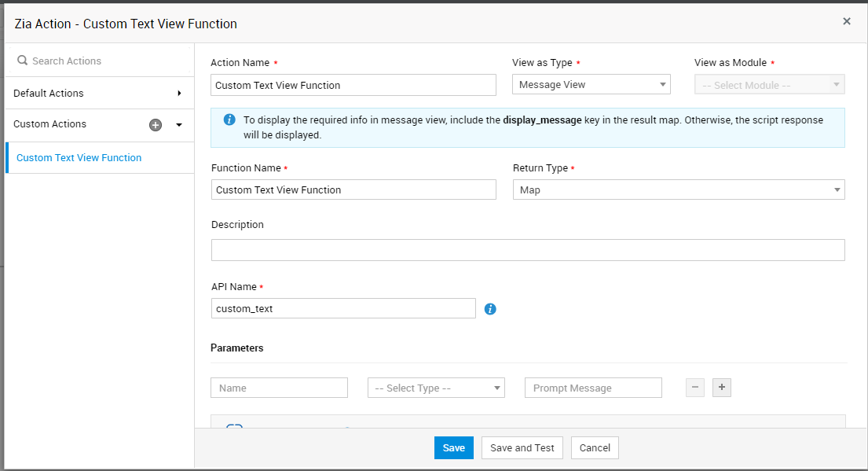Click the Save and Test button
This screenshot has height=471, width=868.
coord(522,447)
